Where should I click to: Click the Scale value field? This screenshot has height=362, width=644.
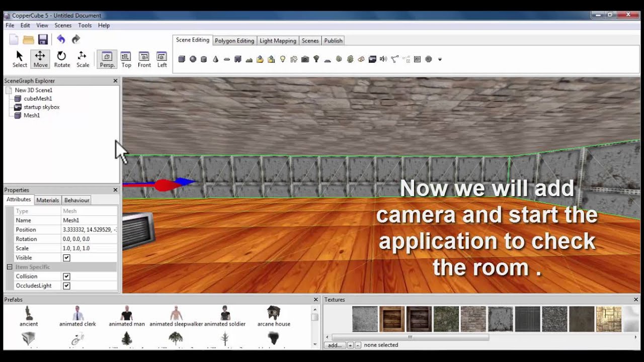pyautogui.click(x=89, y=248)
